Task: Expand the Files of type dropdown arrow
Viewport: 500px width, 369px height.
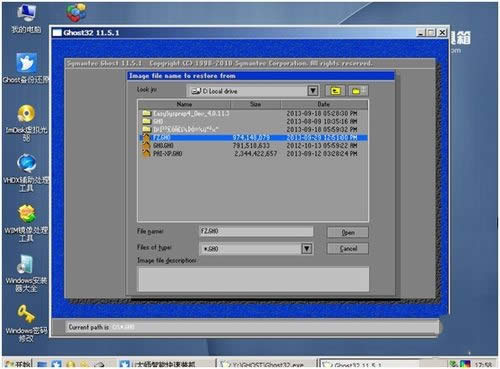Action: coord(306,249)
